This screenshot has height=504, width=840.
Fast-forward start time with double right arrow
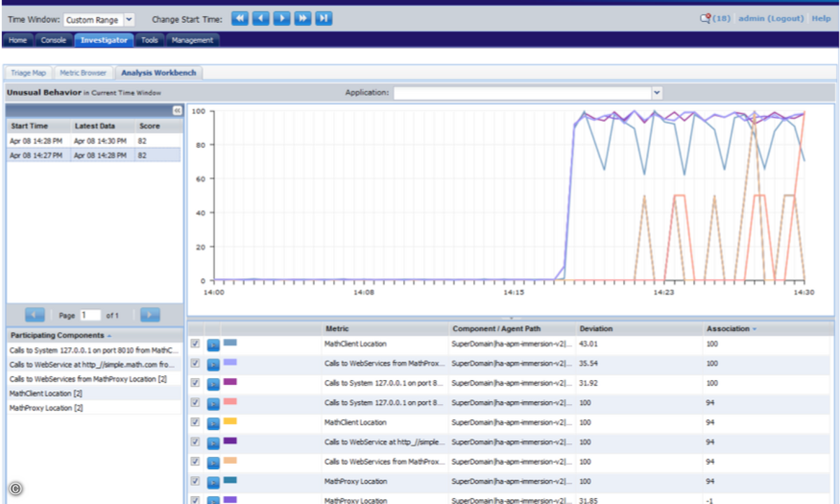[302, 19]
